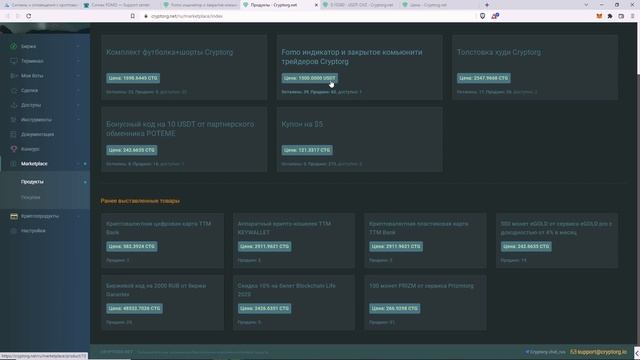Click the Доступы sidebar icon
This screenshot has height=360, width=640.
[x=13, y=105]
